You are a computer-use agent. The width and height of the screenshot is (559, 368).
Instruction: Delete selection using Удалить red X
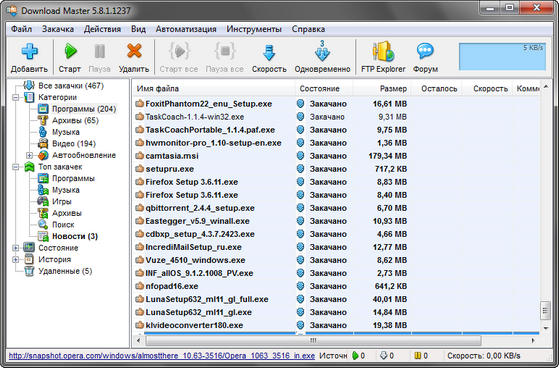coord(134,52)
